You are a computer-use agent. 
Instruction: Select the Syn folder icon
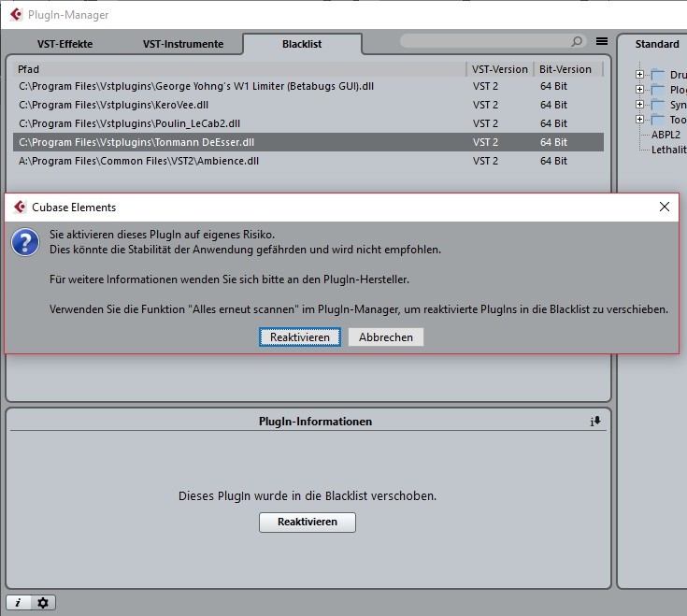click(658, 105)
